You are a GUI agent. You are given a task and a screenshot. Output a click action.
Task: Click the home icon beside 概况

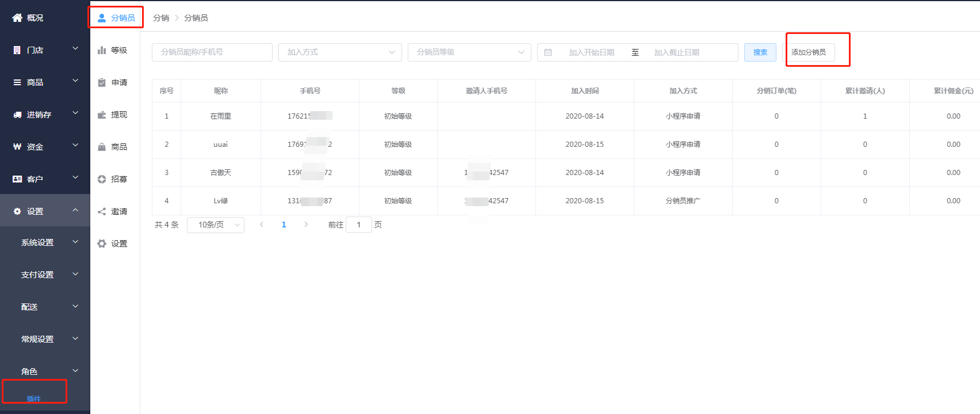click(x=17, y=18)
